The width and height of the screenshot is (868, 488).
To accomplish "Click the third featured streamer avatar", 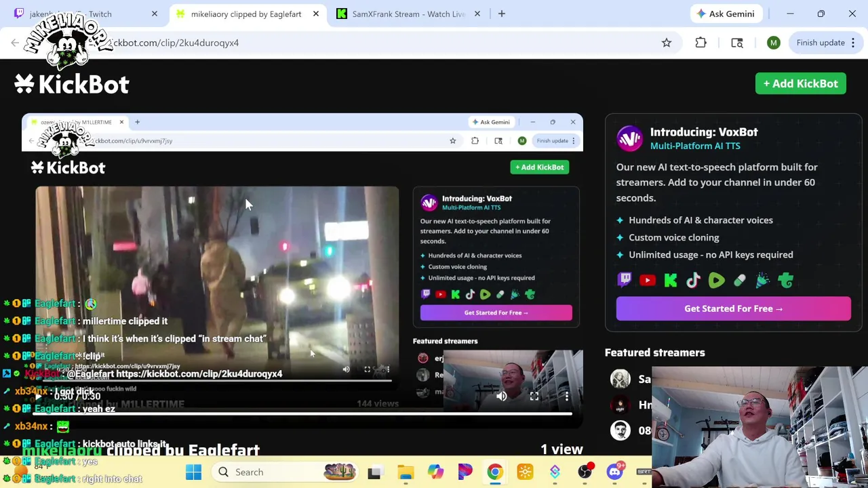I will 620,430.
